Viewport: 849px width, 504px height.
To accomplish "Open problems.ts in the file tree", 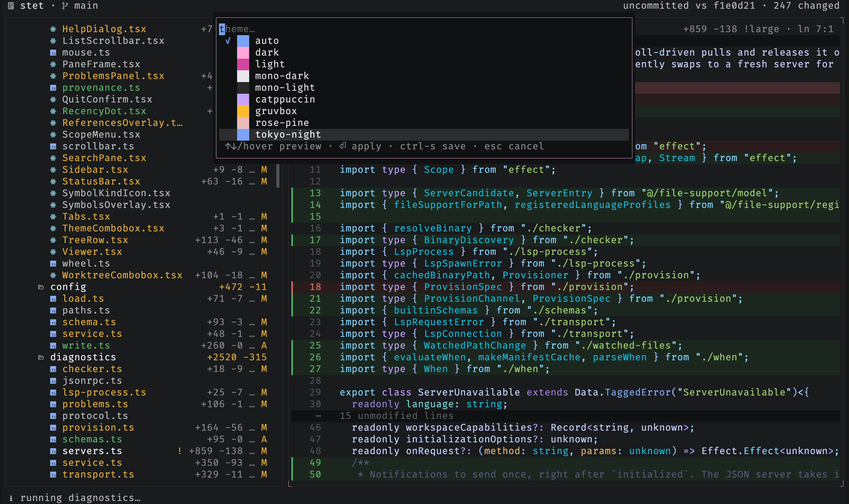I will point(95,405).
